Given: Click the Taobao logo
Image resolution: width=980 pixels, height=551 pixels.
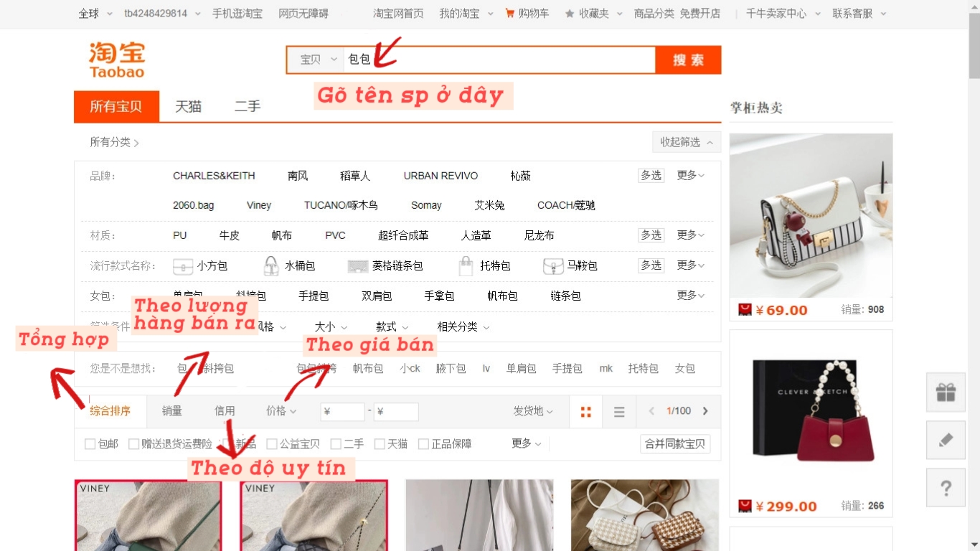Looking at the screenshot, I should coord(117,60).
